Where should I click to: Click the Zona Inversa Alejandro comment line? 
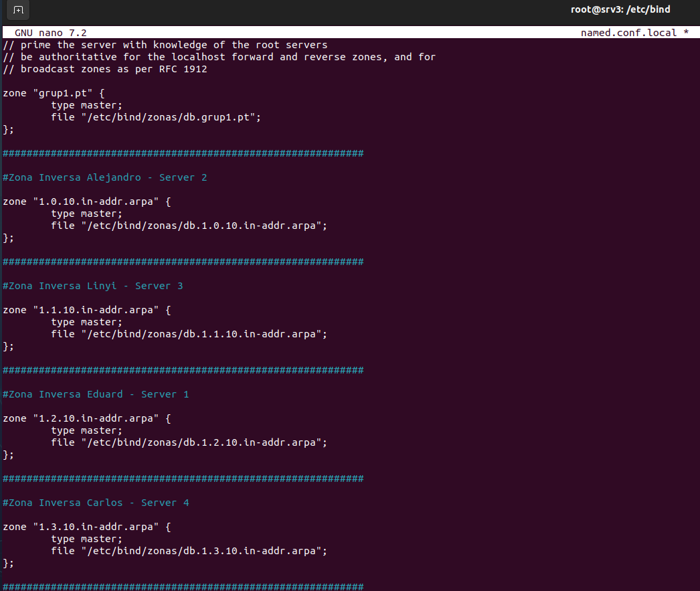click(105, 177)
